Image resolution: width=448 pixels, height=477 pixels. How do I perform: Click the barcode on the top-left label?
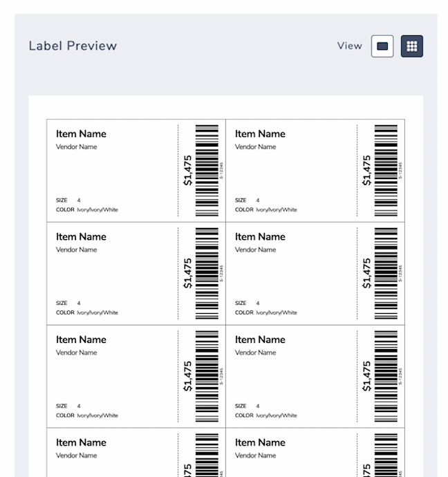tap(207, 170)
